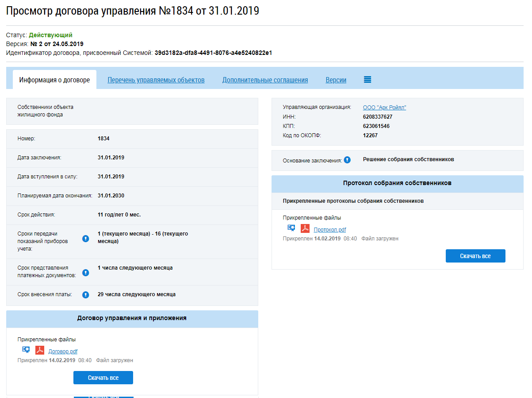This screenshot has width=532, height=398.
Task: Click signature certificate icon for Протокол.pdf
Action: [291, 228]
